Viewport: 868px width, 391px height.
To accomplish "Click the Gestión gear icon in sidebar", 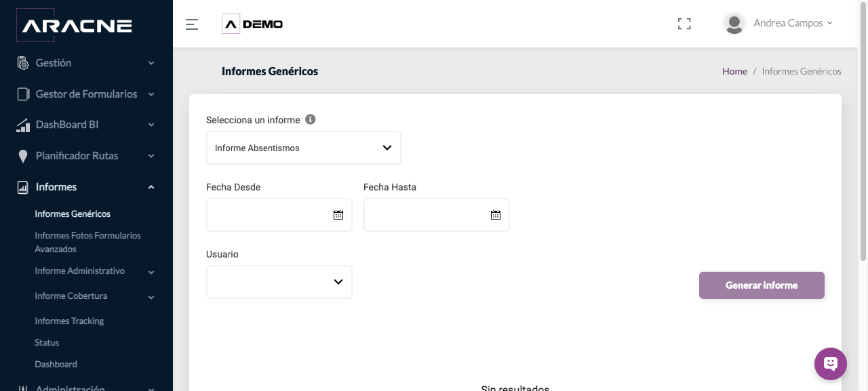I will 23,63.
